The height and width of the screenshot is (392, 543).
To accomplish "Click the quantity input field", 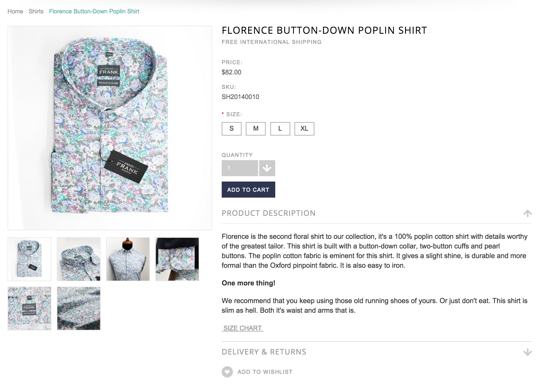I will pyautogui.click(x=240, y=168).
